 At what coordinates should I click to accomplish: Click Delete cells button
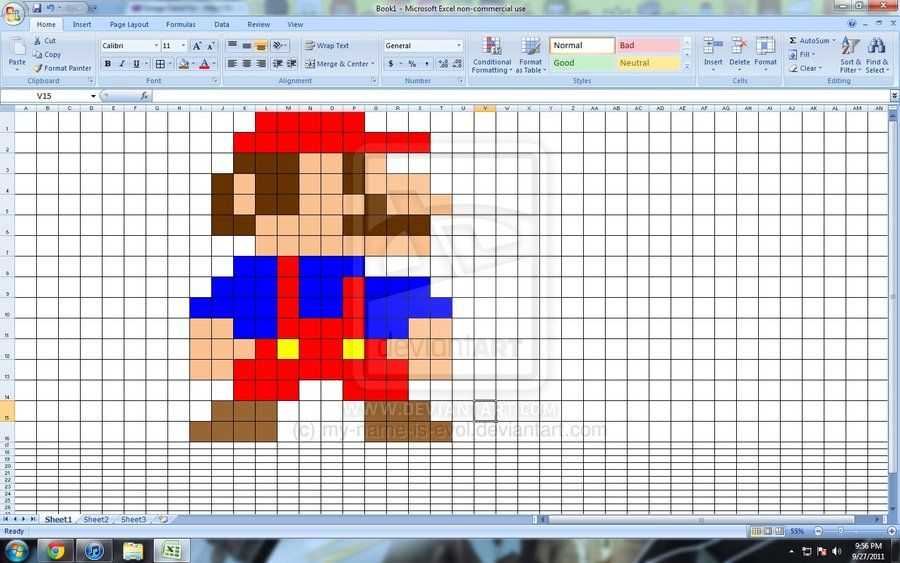coord(739,55)
